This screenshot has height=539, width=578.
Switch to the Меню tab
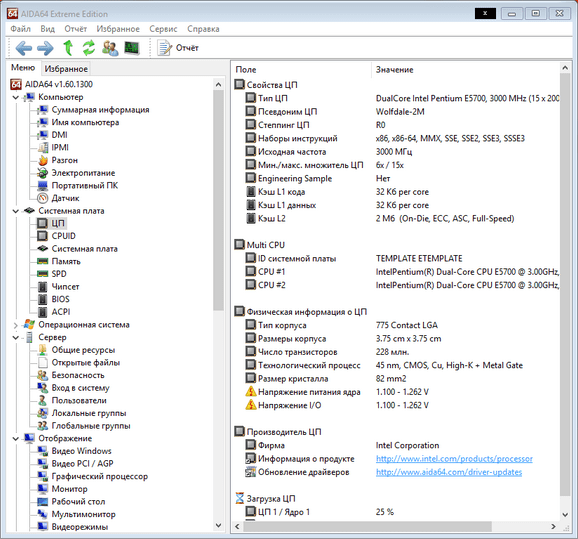point(23,68)
